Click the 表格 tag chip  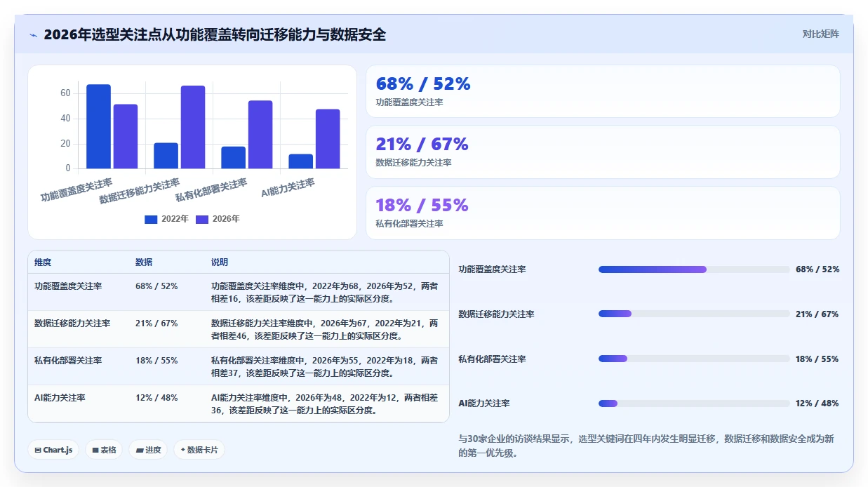[104, 450]
